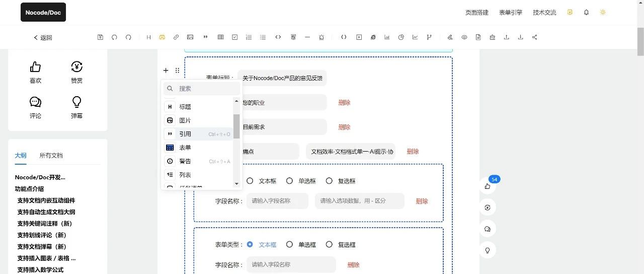Open notifications with the bell icon
Viewport: 644px width, 274px height.
pyautogui.click(x=586, y=12)
